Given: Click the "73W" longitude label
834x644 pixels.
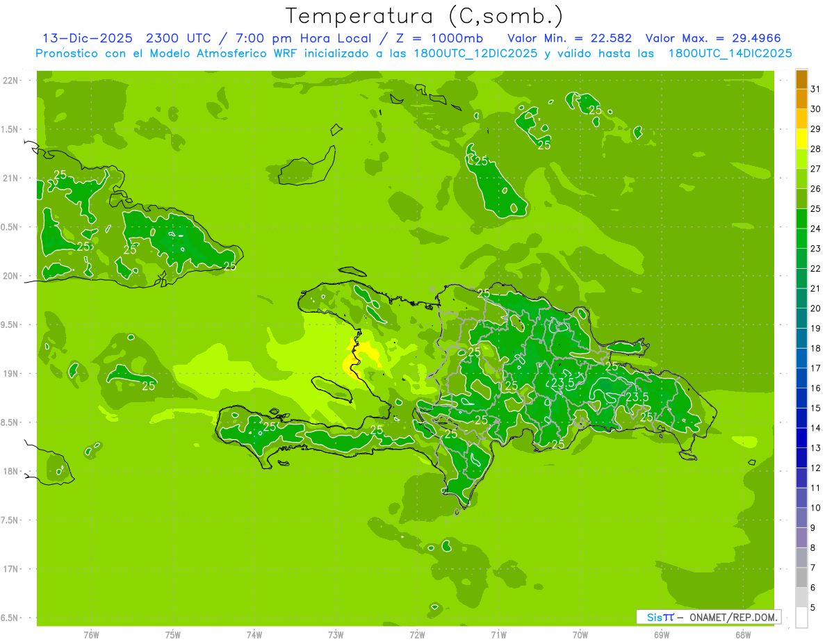Looking at the screenshot, I should coord(336,635).
